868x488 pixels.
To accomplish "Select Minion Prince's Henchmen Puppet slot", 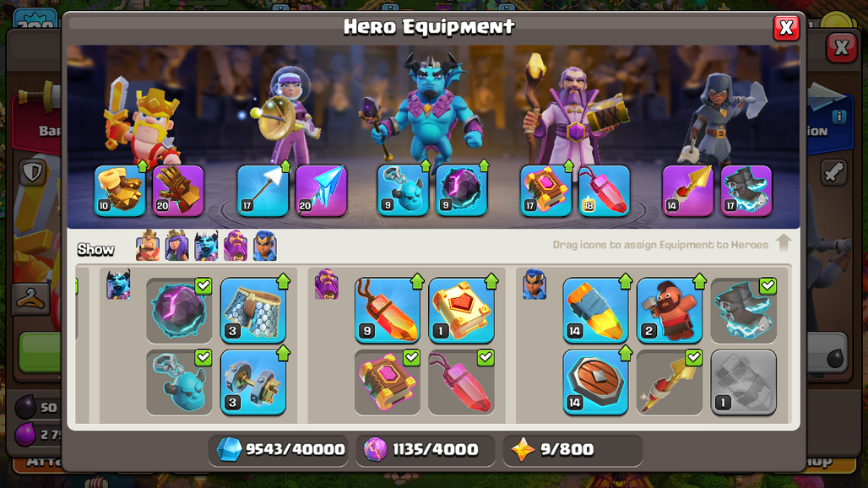I will pos(403,190).
